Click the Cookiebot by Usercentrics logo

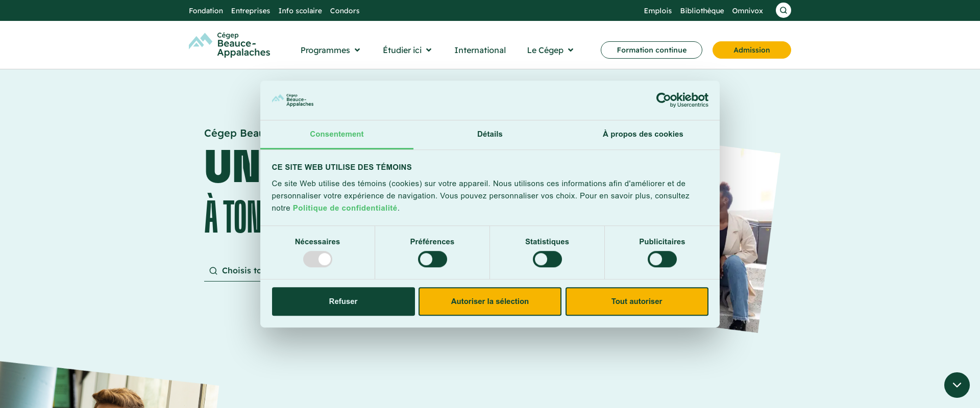point(682,100)
